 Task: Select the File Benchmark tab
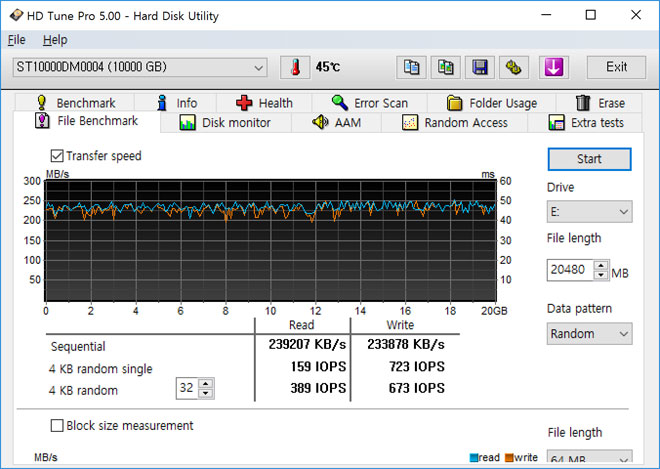(x=87, y=121)
